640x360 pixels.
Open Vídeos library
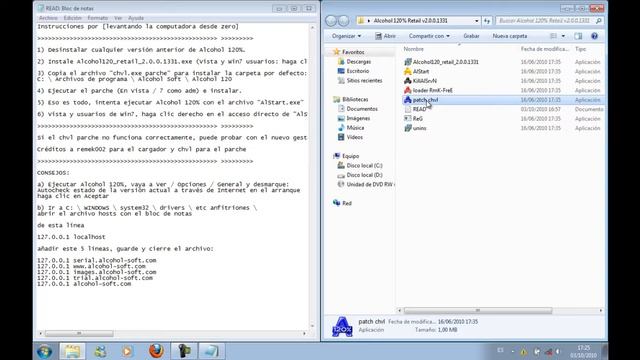click(354, 137)
